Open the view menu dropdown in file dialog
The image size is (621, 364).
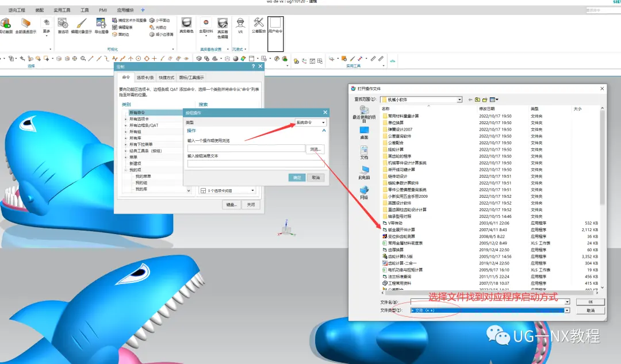click(x=494, y=100)
